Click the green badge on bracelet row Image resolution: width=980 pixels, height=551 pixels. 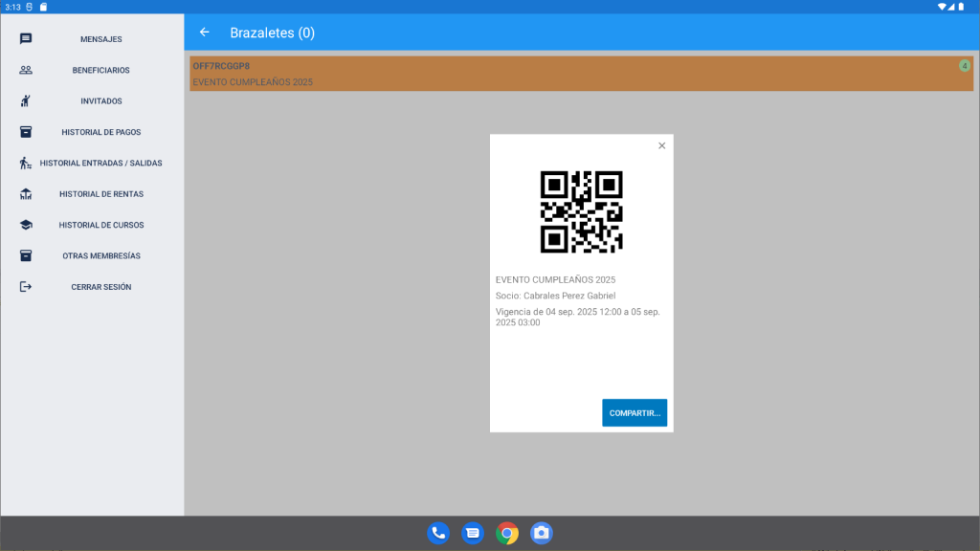[965, 66]
